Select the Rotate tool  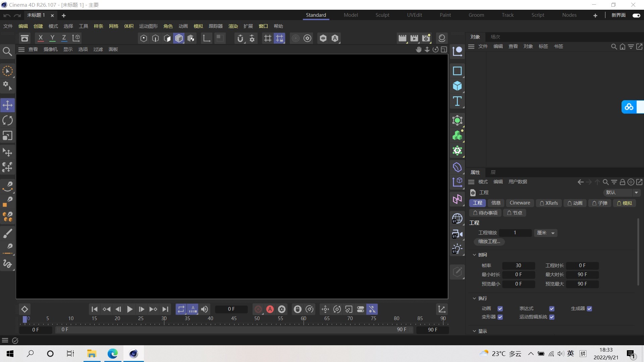tap(7, 120)
